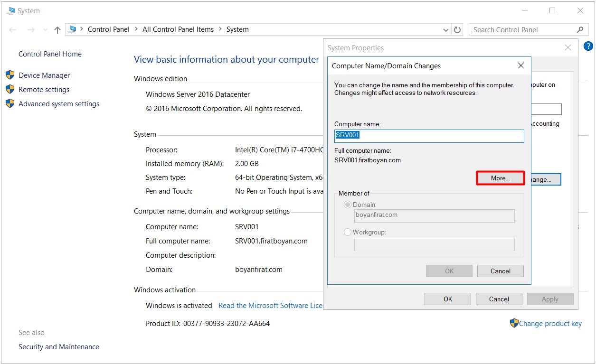Click OK in System Properties dialog
Image resolution: width=596 pixels, height=364 pixels.
tap(448, 299)
